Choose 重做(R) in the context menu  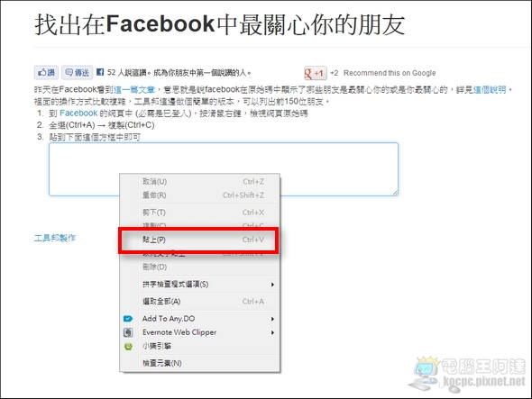coord(203,195)
